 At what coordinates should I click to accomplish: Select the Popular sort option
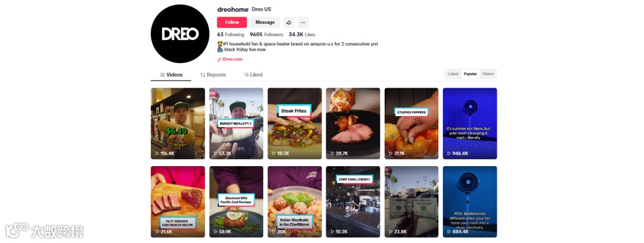[x=470, y=74]
